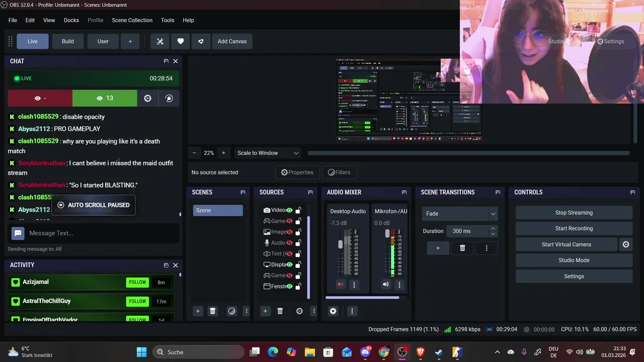Close the Chat dock
The height and width of the screenshot is (362, 644).
[x=176, y=61]
